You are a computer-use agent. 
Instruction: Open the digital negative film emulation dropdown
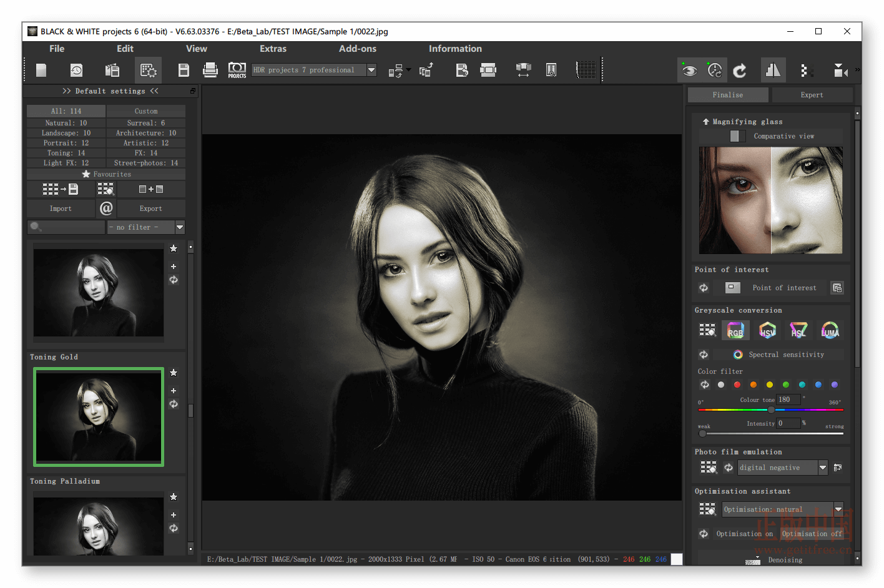(823, 468)
